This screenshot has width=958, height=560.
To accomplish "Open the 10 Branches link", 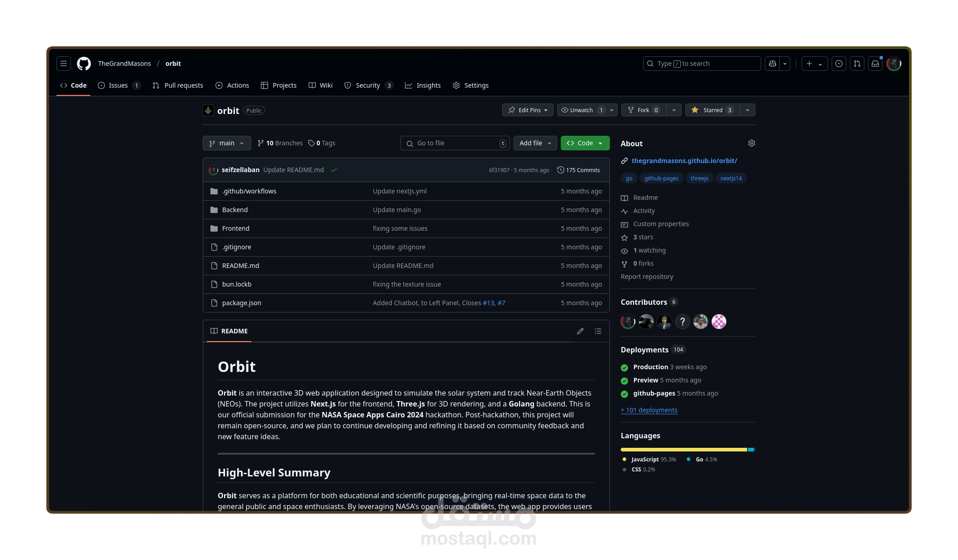I will pyautogui.click(x=280, y=143).
